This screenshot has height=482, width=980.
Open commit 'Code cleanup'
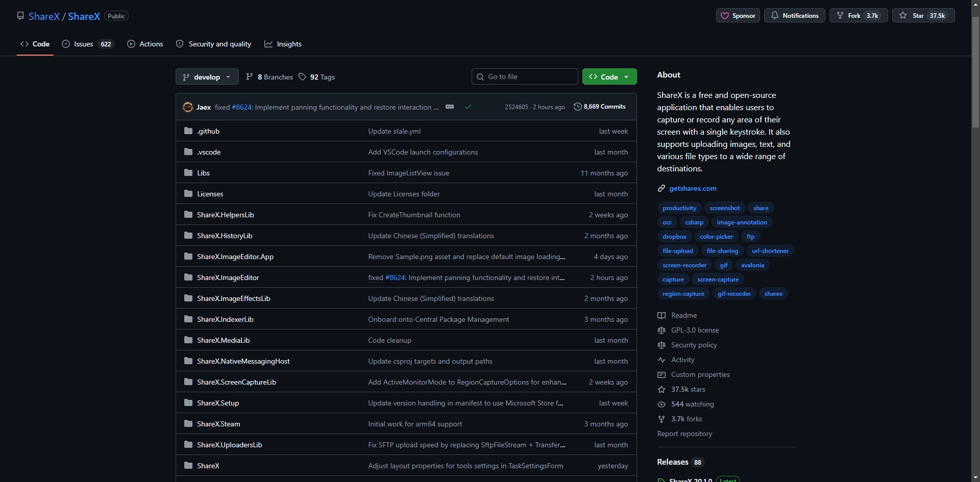click(389, 340)
